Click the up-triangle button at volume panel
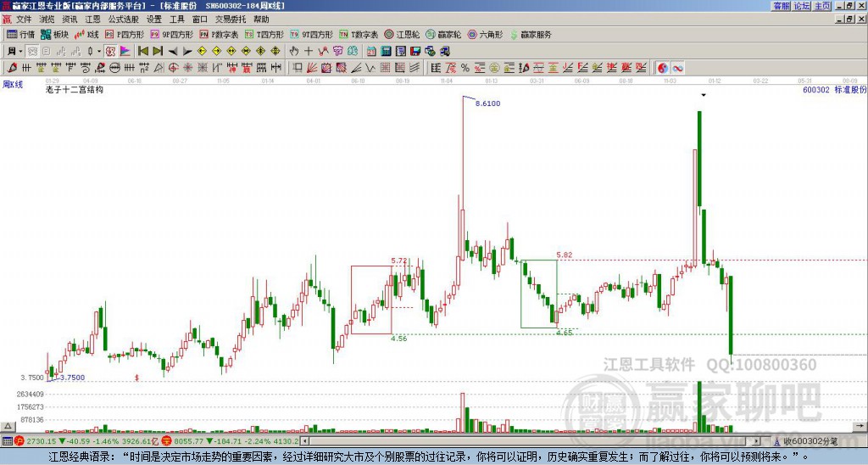This screenshot has height=465, width=868. (8, 426)
